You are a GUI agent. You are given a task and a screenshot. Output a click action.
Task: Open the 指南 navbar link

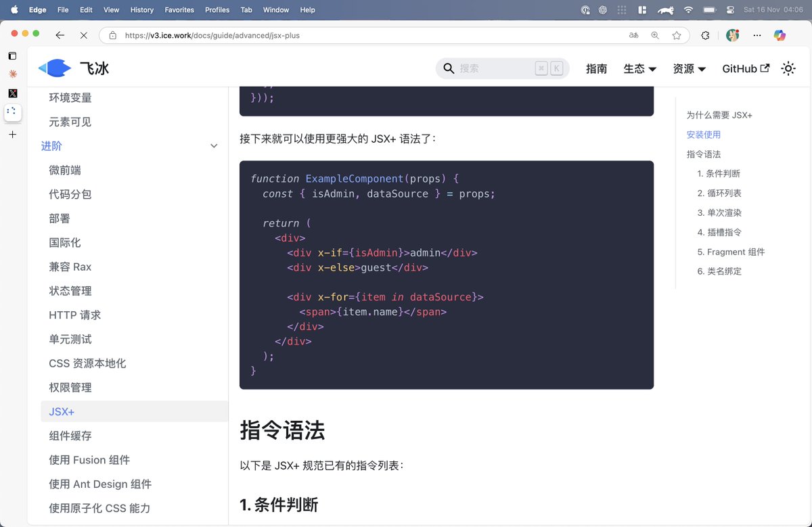click(596, 68)
